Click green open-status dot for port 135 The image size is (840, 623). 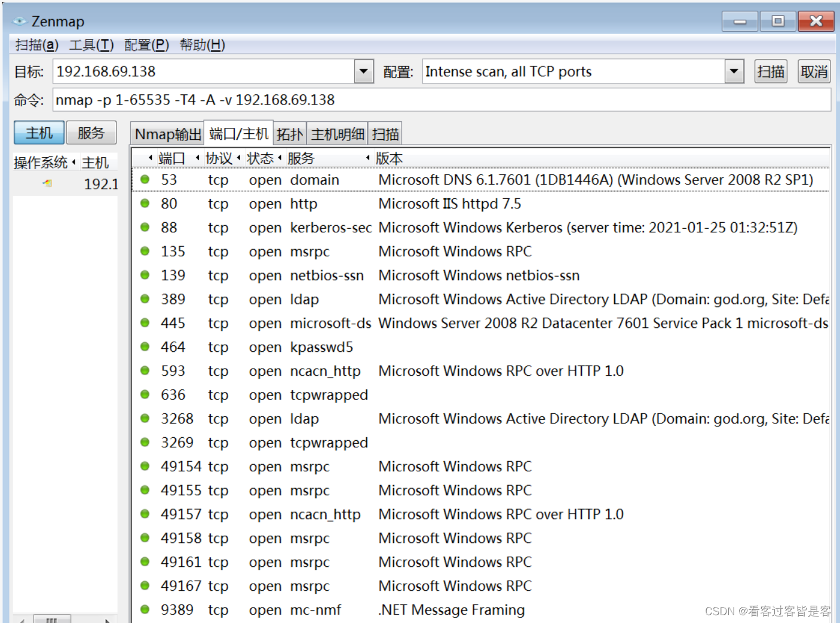click(x=145, y=251)
